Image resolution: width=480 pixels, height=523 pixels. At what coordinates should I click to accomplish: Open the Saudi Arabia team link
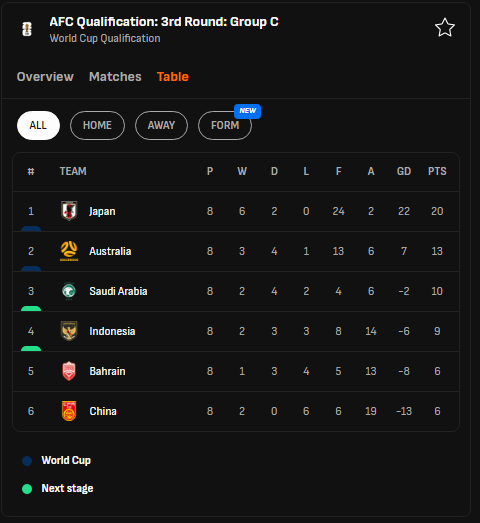pyautogui.click(x=118, y=291)
